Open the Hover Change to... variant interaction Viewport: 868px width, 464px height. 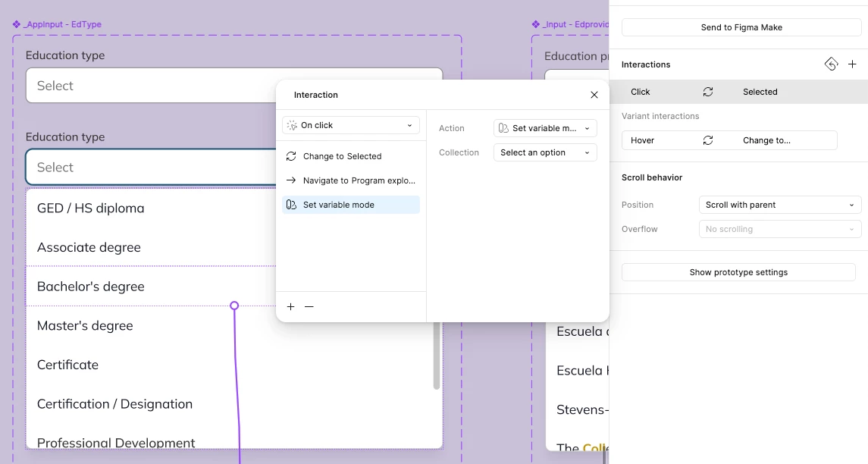729,140
